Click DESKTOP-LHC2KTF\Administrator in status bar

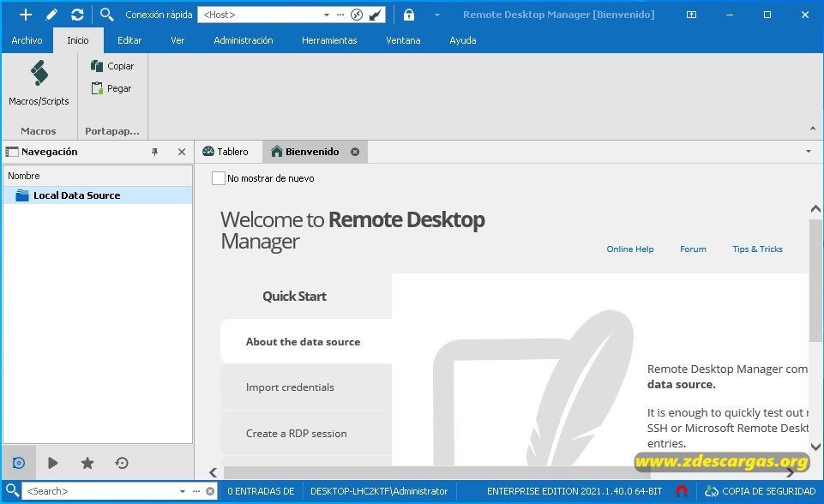pos(379,491)
